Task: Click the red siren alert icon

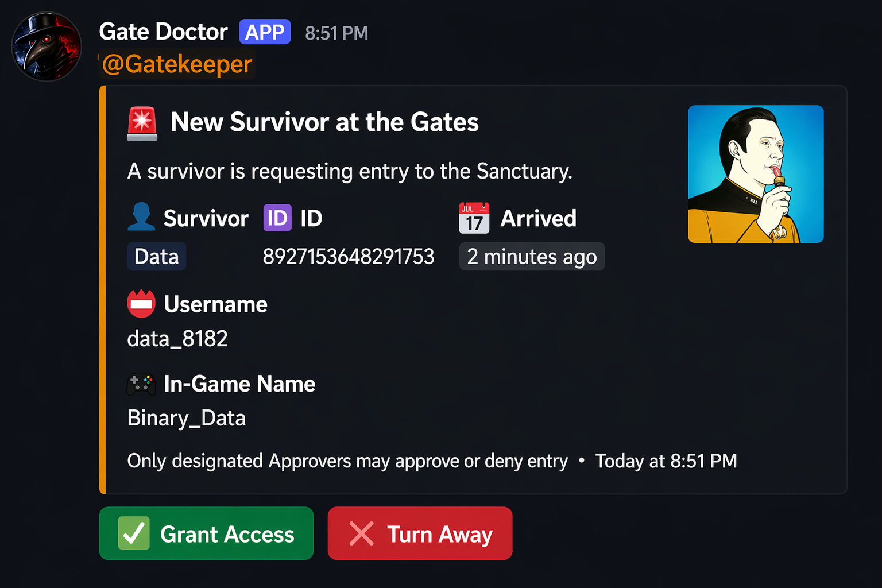Action: 141,122
